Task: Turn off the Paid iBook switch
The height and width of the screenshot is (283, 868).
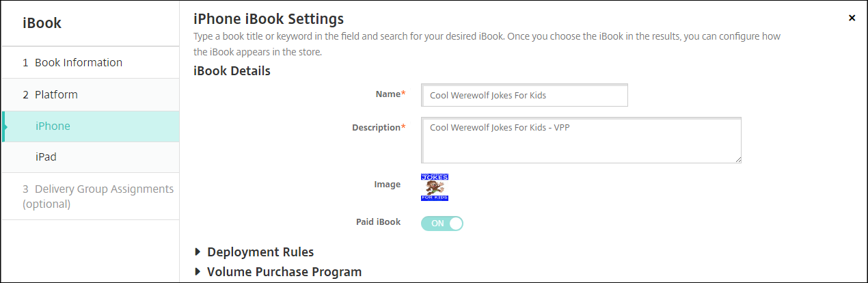Action: 442,223
